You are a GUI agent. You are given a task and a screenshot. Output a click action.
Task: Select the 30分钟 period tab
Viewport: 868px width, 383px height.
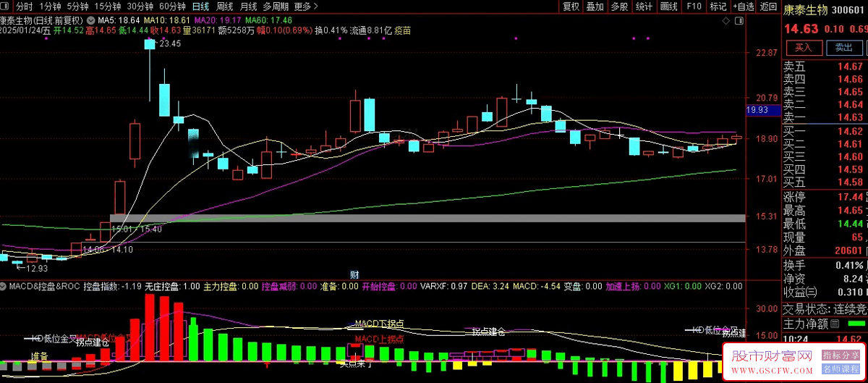[x=140, y=7]
